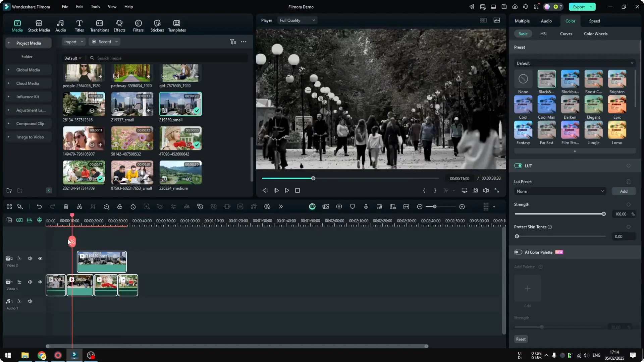Switch to the Transitions panel
The image size is (644, 362).
click(99, 25)
